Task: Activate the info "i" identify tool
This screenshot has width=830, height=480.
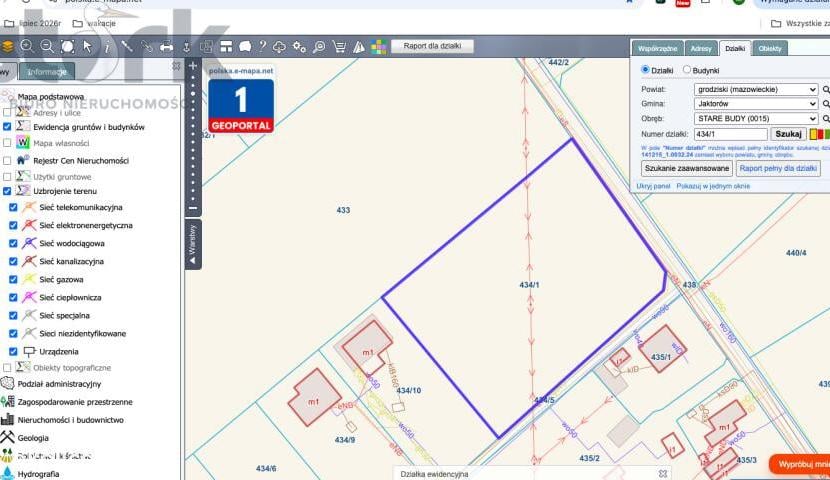Action: pos(106,47)
